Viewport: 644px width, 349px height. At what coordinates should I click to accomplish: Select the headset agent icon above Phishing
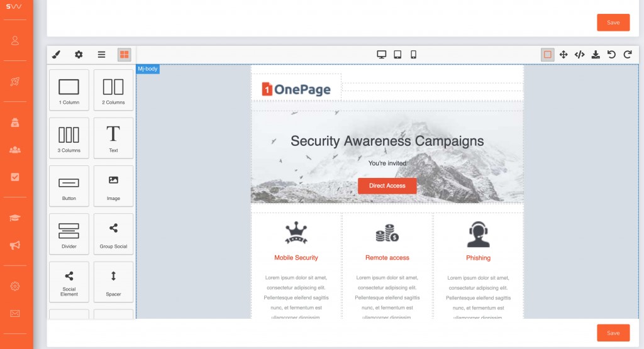click(478, 234)
